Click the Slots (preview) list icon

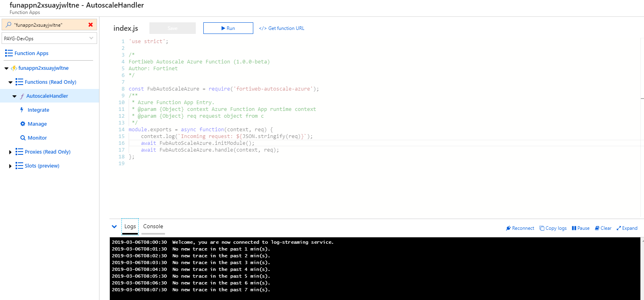[x=19, y=166]
